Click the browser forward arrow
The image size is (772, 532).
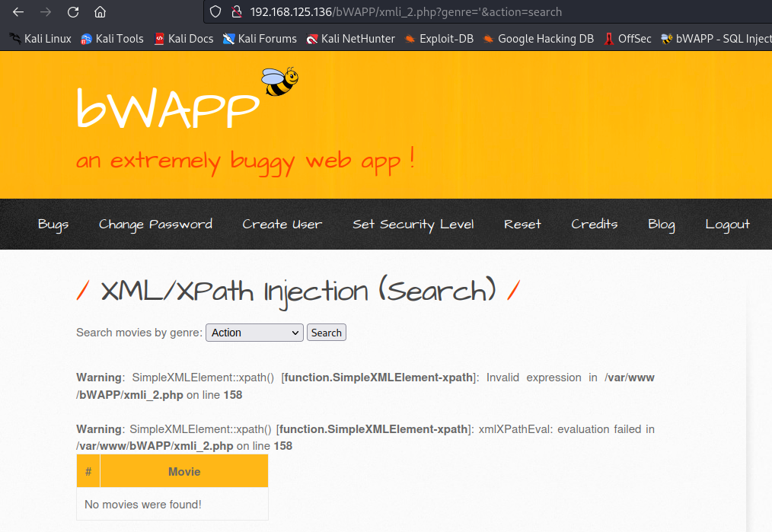click(x=46, y=12)
